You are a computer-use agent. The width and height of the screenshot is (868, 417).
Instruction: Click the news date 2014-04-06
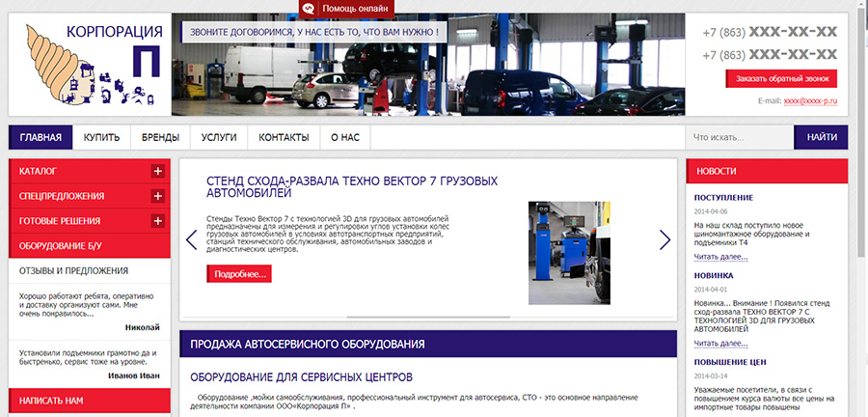point(711,211)
